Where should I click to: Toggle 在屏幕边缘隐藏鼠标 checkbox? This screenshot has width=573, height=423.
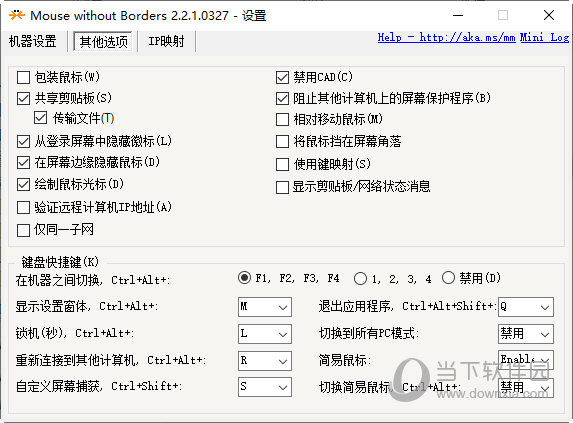23,163
